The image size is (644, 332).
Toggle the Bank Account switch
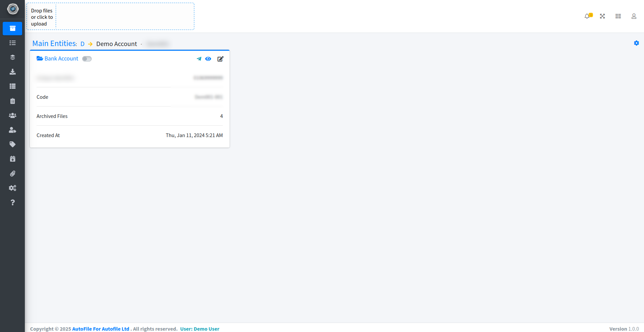(87, 59)
